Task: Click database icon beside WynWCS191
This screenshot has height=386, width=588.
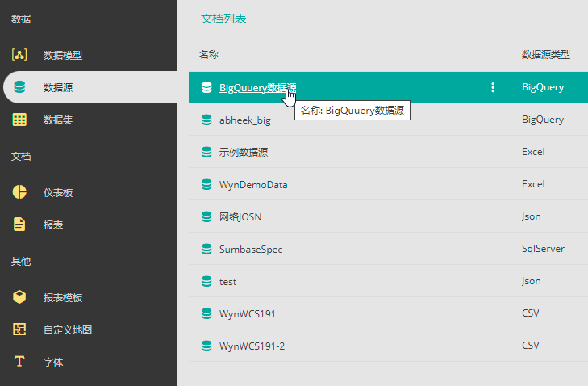Action: 206,313
